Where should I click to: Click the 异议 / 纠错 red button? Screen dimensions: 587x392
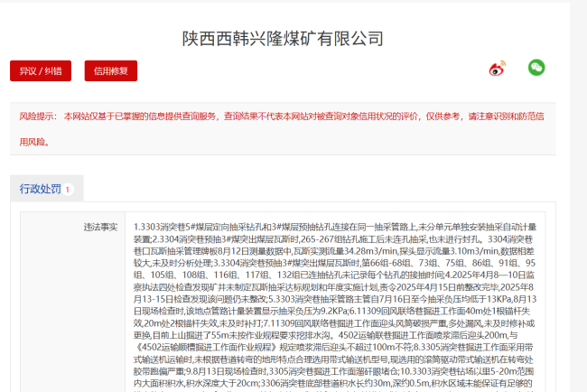[x=41, y=70]
